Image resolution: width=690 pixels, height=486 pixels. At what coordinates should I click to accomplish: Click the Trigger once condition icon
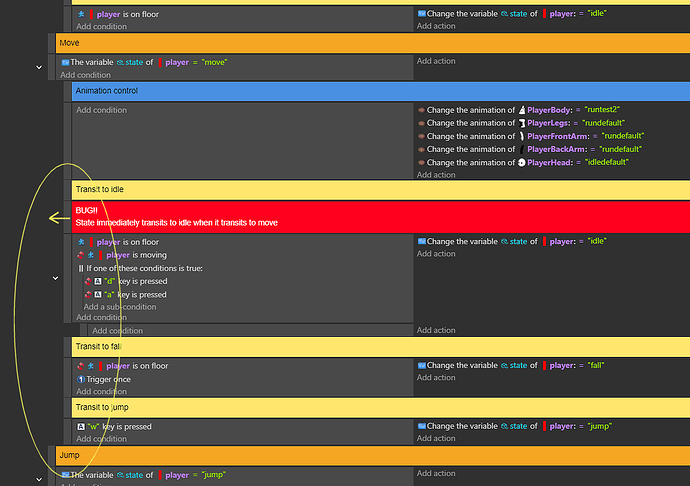(81, 379)
